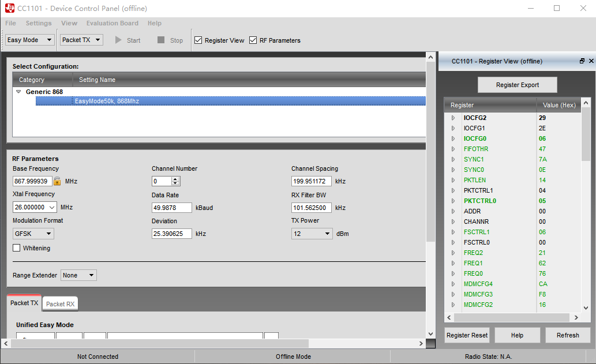Open the Help menu
Image resolution: width=596 pixels, height=364 pixels.
pyautogui.click(x=154, y=23)
